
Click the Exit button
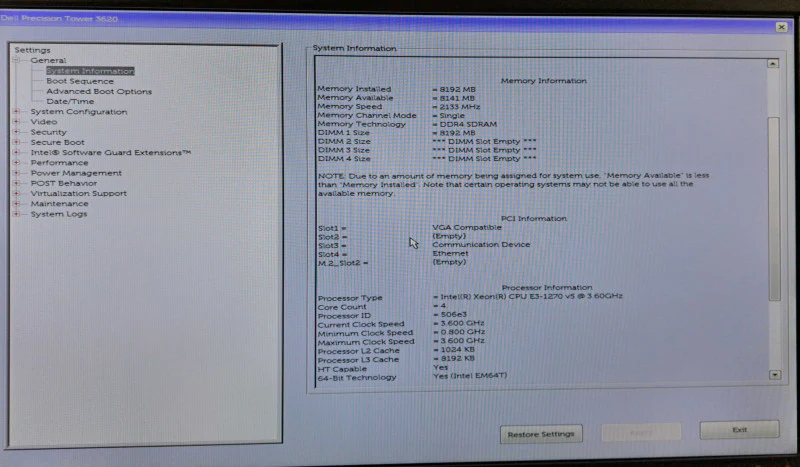point(739,430)
